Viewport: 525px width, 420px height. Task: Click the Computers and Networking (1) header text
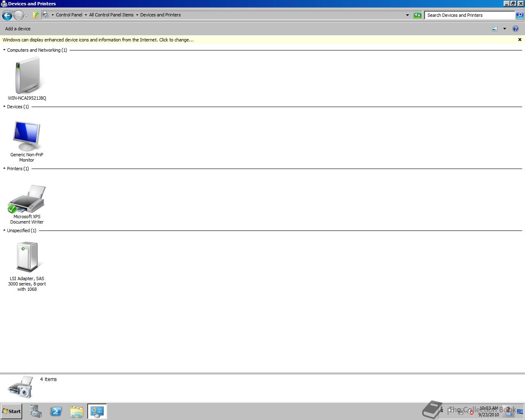click(x=37, y=50)
